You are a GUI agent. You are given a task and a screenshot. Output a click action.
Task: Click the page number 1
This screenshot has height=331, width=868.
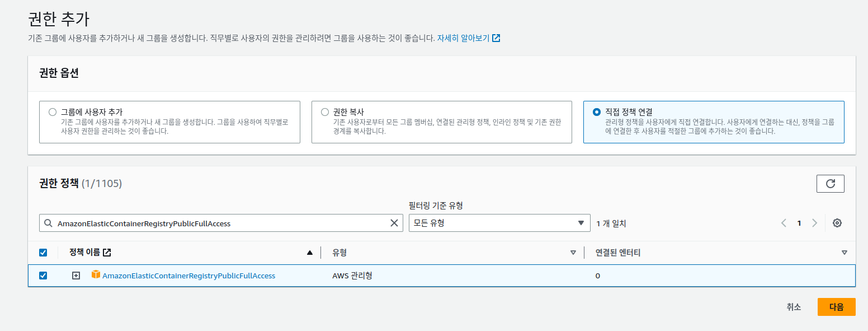[x=799, y=223]
